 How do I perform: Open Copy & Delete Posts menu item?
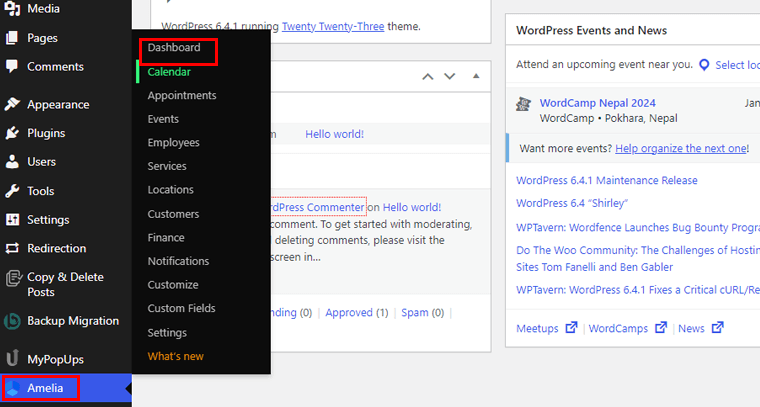coord(66,284)
